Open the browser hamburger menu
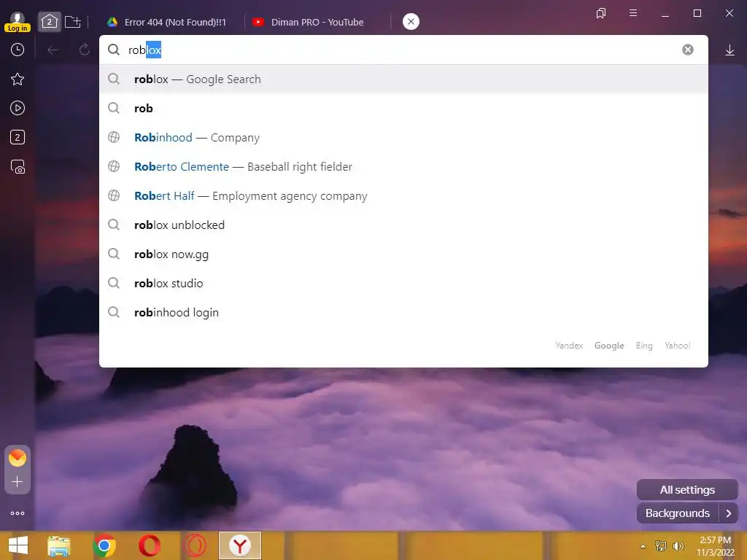The width and height of the screenshot is (747, 560). point(633,13)
